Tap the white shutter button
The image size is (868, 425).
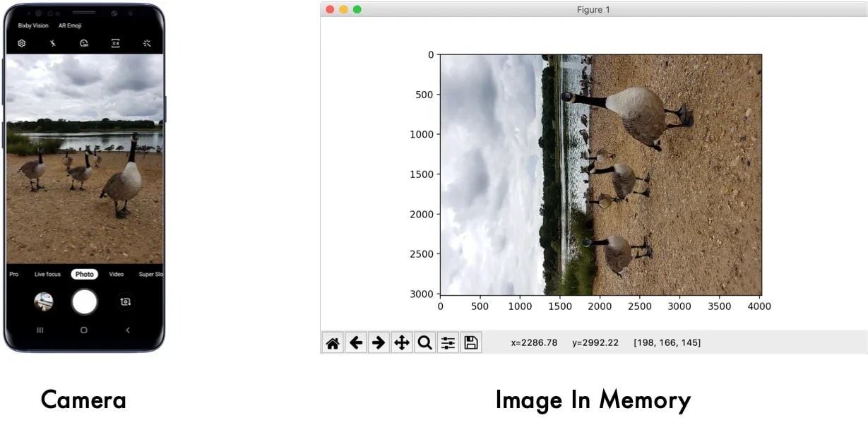[x=84, y=301]
